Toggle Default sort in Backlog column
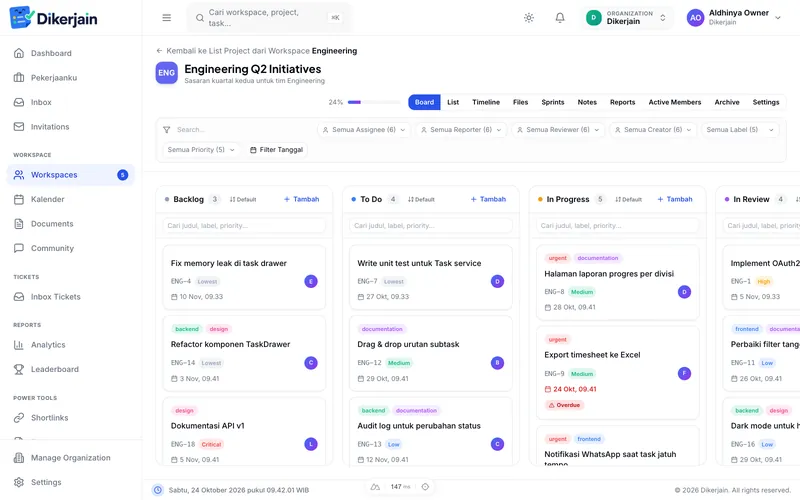This screenshot has height=500, width=800. tap(243, 199)
